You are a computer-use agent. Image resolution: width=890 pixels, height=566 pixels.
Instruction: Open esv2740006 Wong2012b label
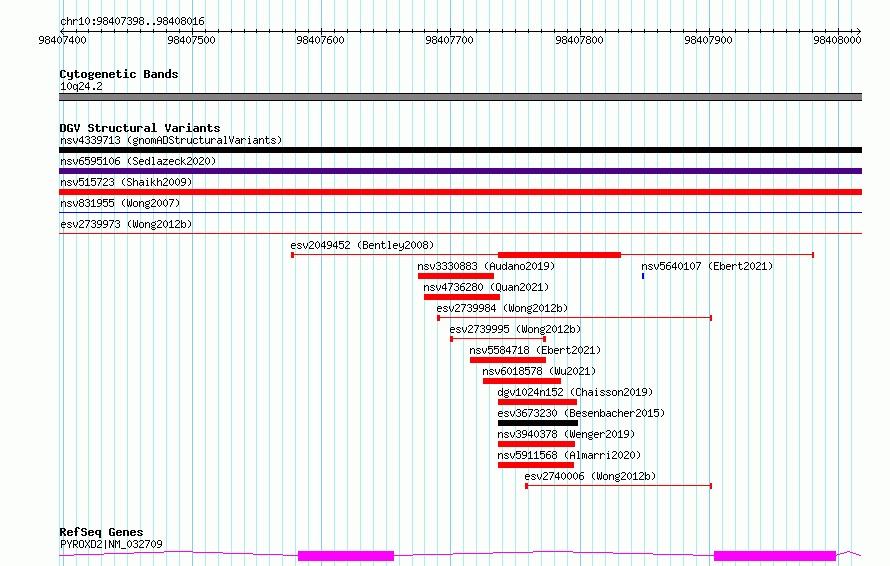pyautogui.click(x=590, y=476)
